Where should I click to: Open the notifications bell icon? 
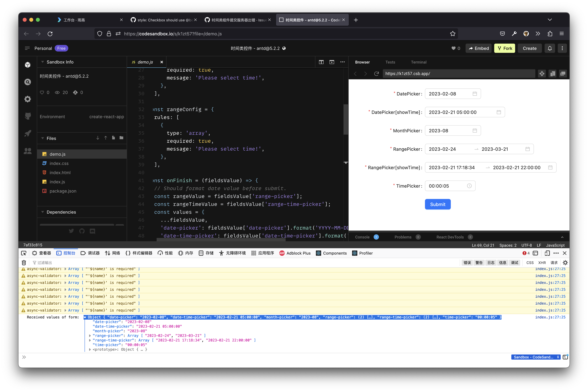(x=550, y=48)
